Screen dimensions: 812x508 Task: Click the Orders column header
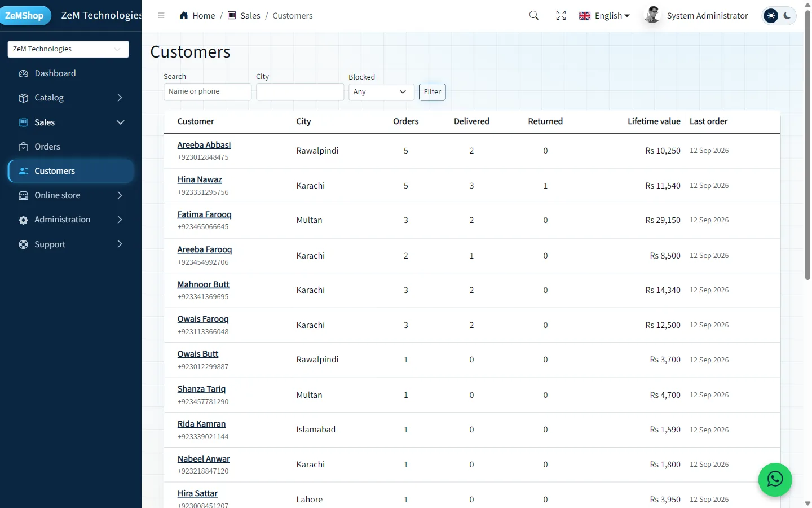406,121
